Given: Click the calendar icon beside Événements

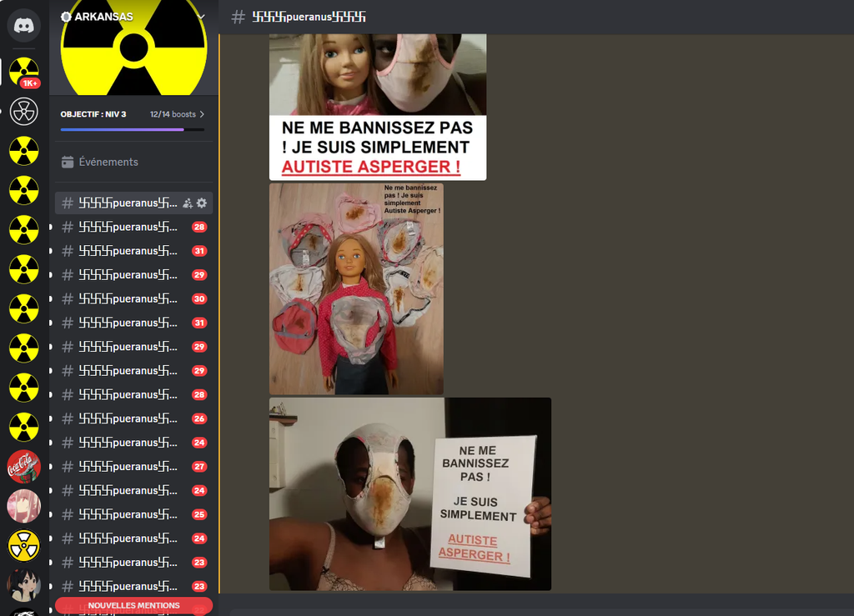Looking at the screenshot, I should (x=68, y=162).
